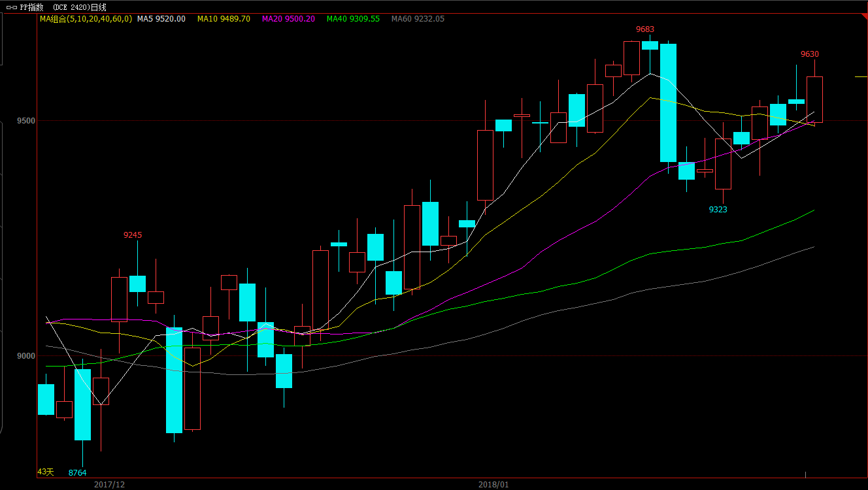Click the 2017/12 date axis label

(109, 484)
